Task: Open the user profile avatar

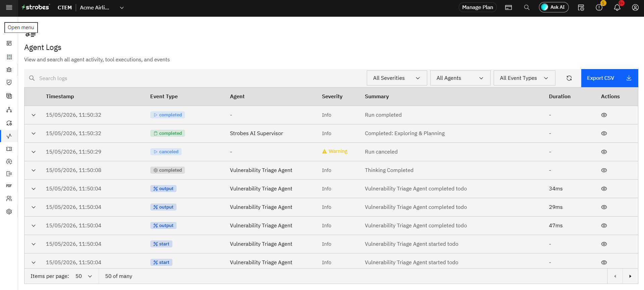Action: [x=635, y=7]
